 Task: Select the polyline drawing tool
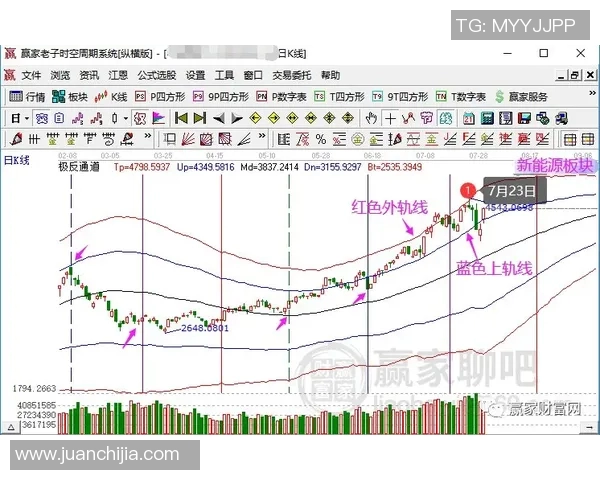coord(408,119)
